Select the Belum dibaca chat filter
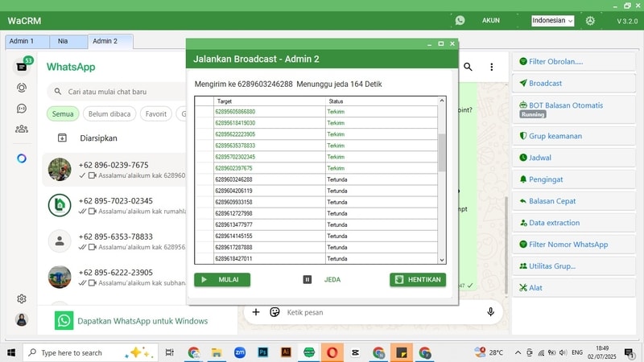644x362 pixels. (x=109, y=113)
